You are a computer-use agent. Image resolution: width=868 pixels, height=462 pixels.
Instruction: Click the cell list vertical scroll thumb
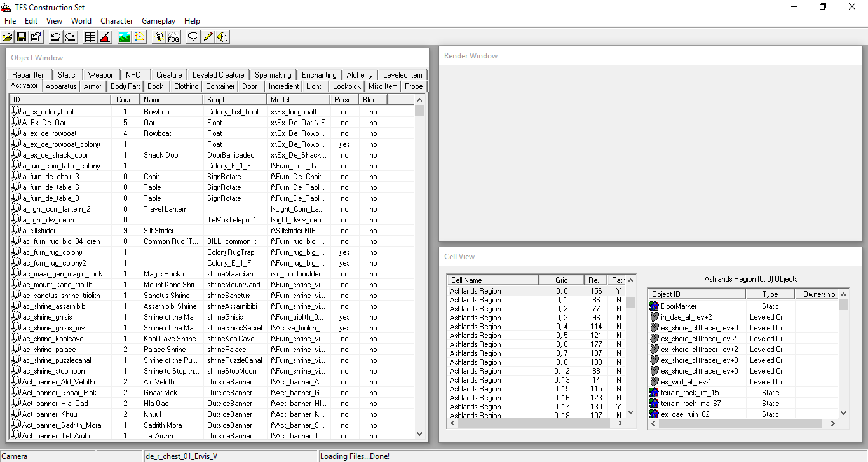631,302
